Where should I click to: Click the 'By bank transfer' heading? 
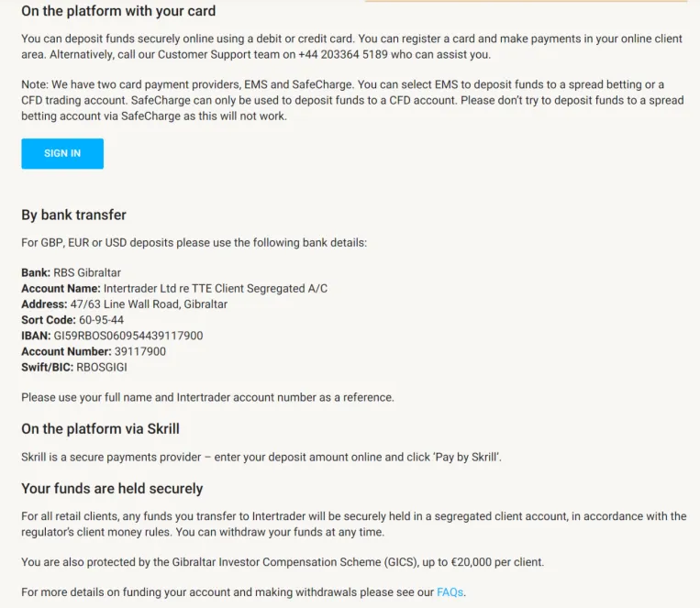(73, 215)
